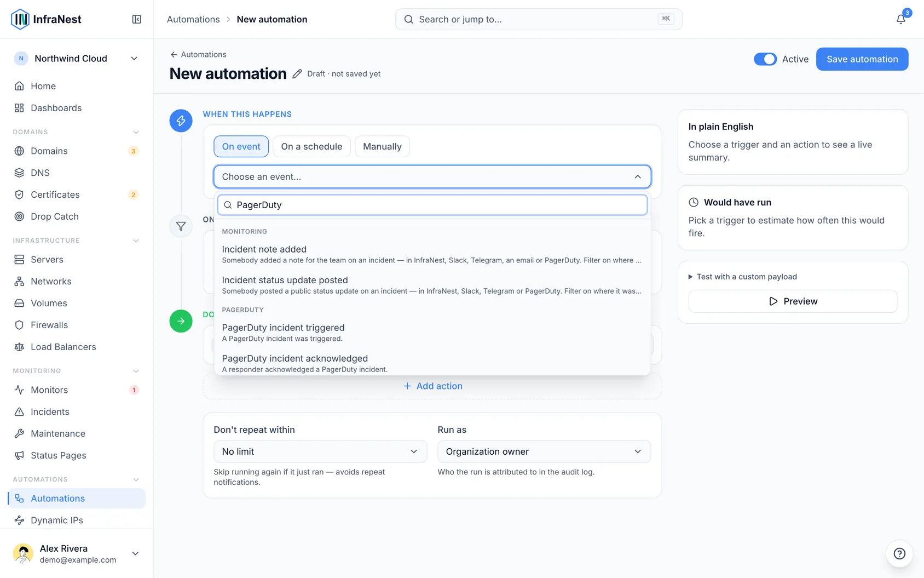Select PagerDuty incident triggered event
This screenshot has width=924, height=578.
[432, 333]
